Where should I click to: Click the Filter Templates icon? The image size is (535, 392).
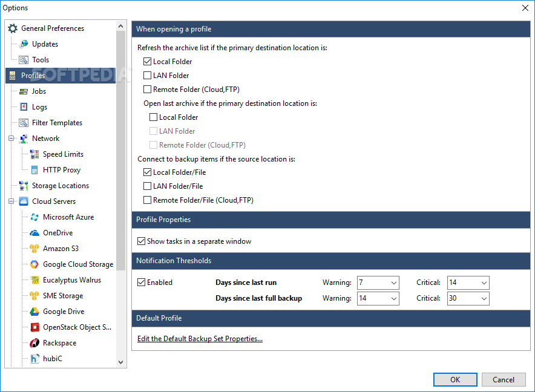click(x=24, y=123)
